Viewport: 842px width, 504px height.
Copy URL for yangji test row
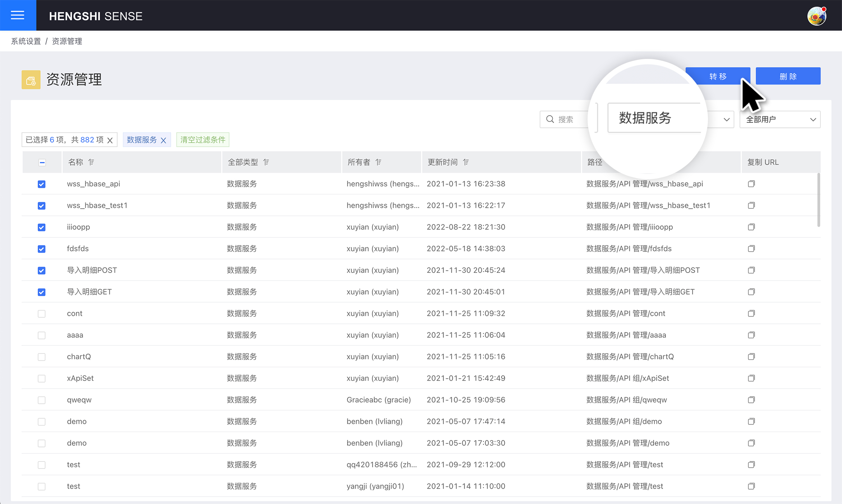[x=751, y=486]
